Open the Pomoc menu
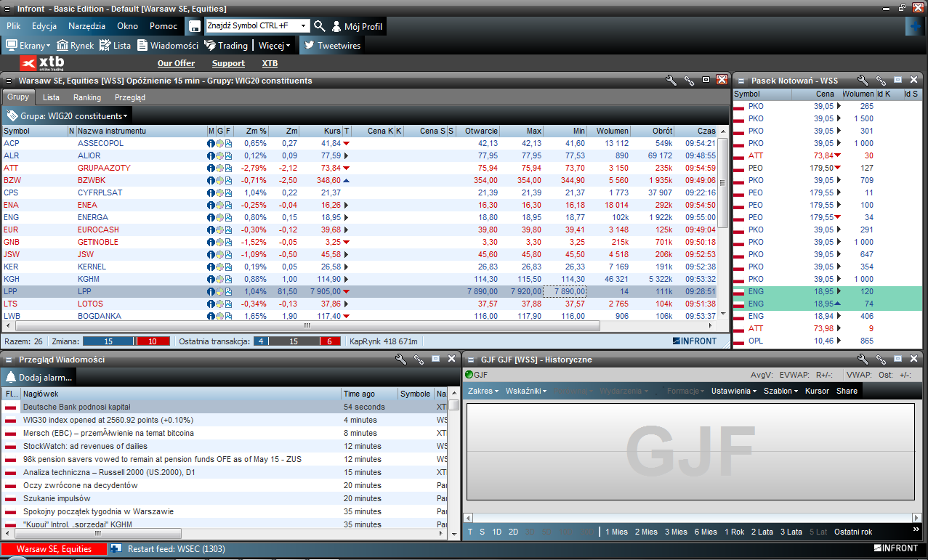Viewport: 928px width, 560px height. point(164,26)
